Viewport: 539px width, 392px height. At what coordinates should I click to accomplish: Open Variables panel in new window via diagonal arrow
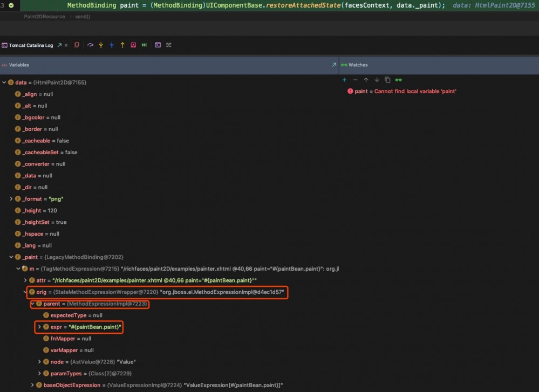(x=333, y=65)
